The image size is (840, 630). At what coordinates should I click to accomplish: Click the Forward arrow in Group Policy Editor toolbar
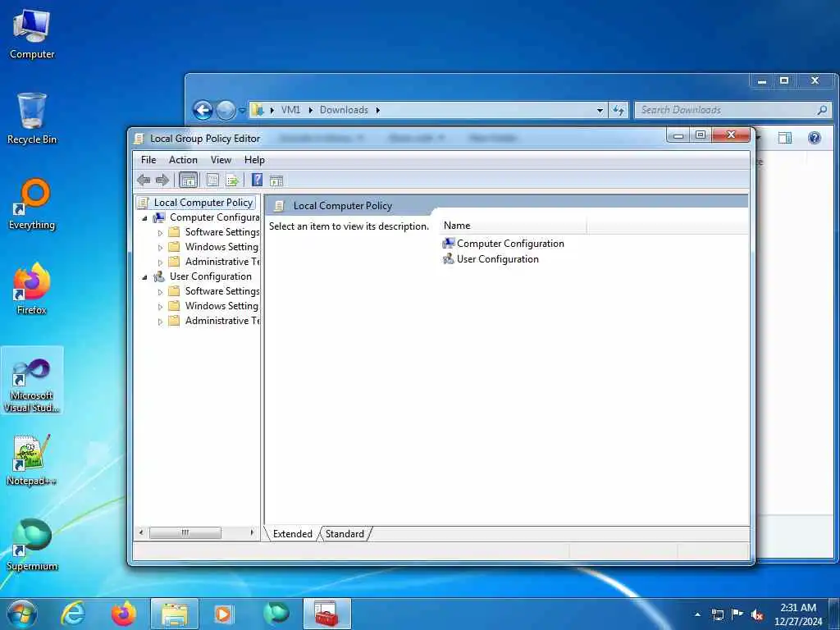click(162, 180)
